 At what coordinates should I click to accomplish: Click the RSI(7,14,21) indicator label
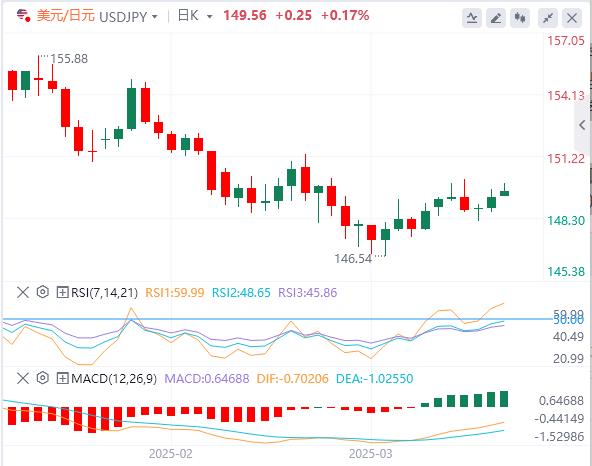tap(105, 292)
